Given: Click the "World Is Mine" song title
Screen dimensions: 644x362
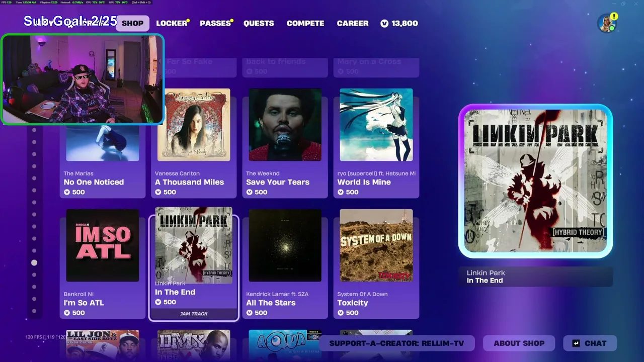Looking at the screenshot, I should click(364, 182).
